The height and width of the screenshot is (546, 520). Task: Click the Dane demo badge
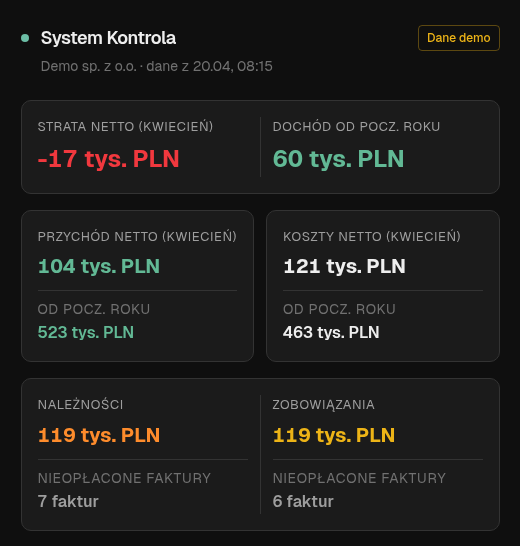[x=459, y=38]
